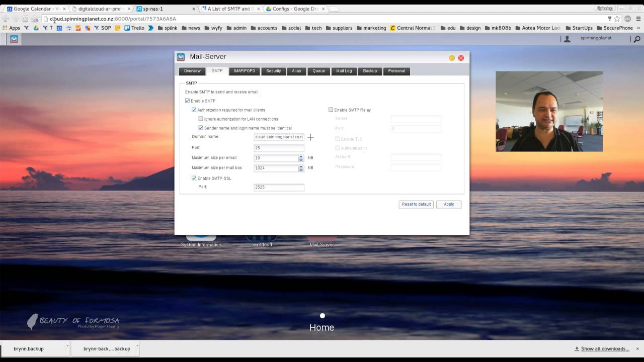
Task: Bookmark this page with the star icon
Action: click(617, 19)
